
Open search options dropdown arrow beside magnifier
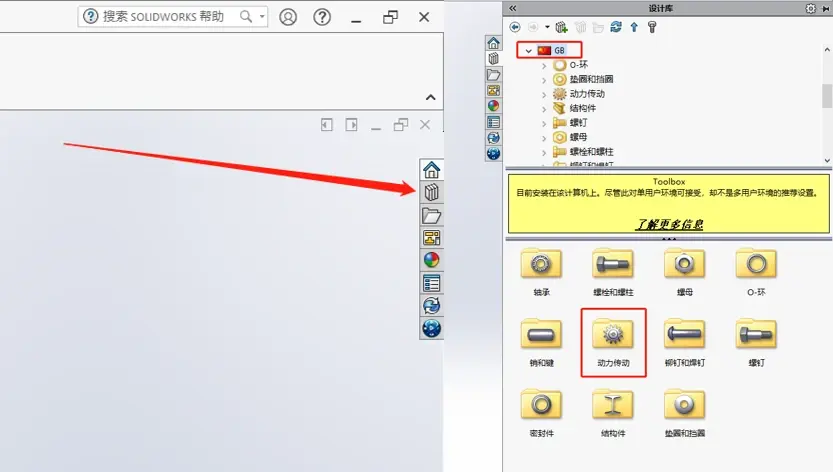point(262,16)
